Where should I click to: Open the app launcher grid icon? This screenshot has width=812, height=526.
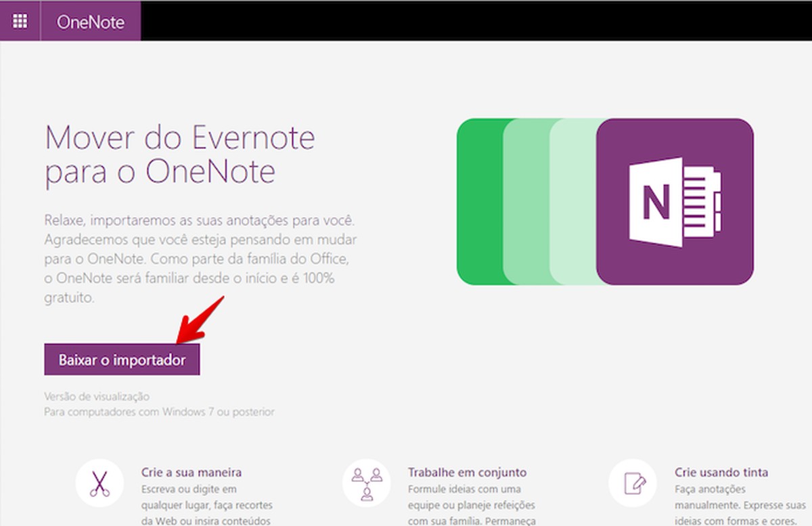pos(20,21)
